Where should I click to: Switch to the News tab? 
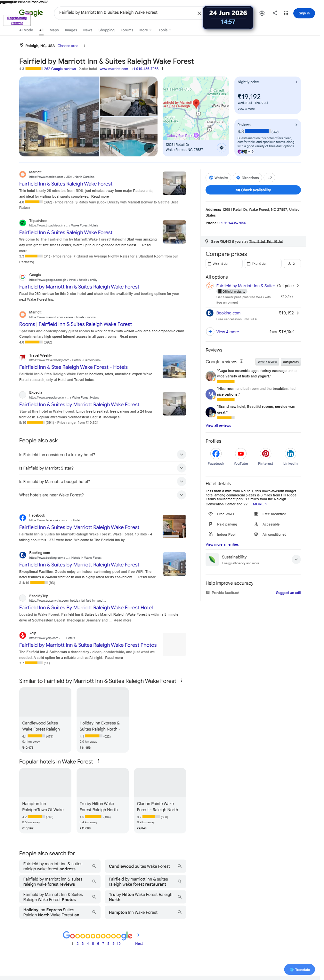pos(88,30)
